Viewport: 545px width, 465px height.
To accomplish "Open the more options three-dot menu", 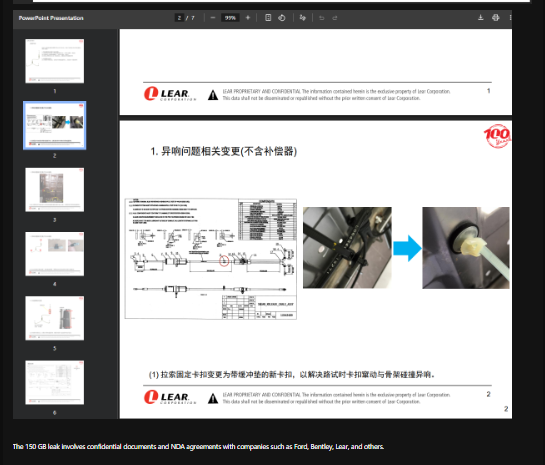I will pos(510,17).
